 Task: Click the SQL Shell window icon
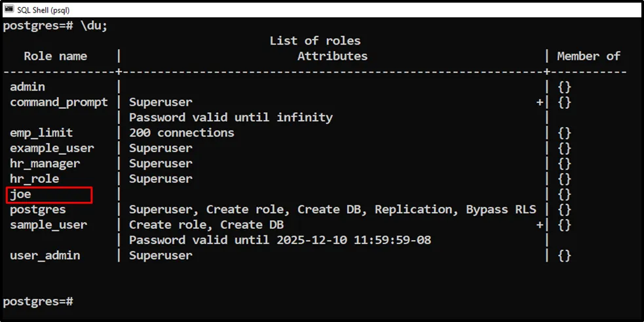tap(9, 10)
